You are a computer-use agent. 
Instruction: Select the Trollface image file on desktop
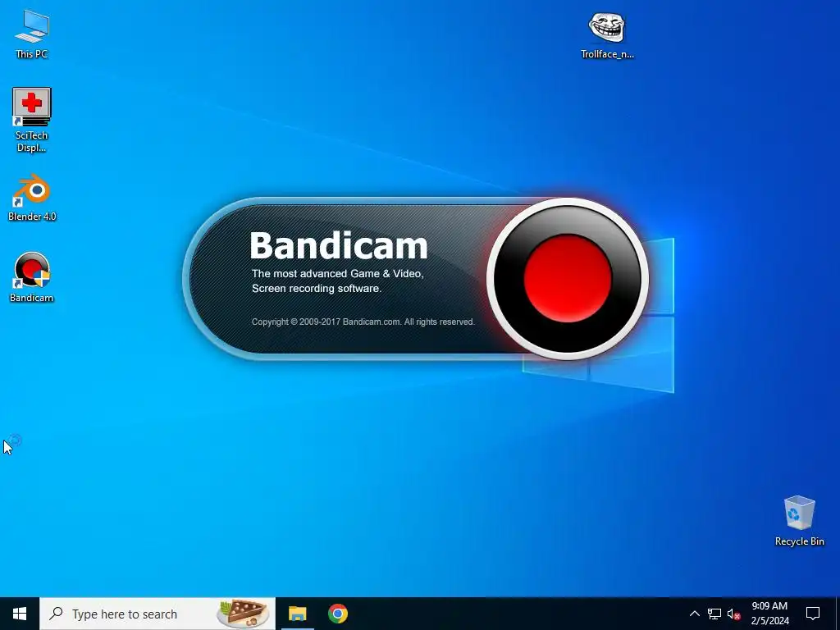tap(607, 34)
